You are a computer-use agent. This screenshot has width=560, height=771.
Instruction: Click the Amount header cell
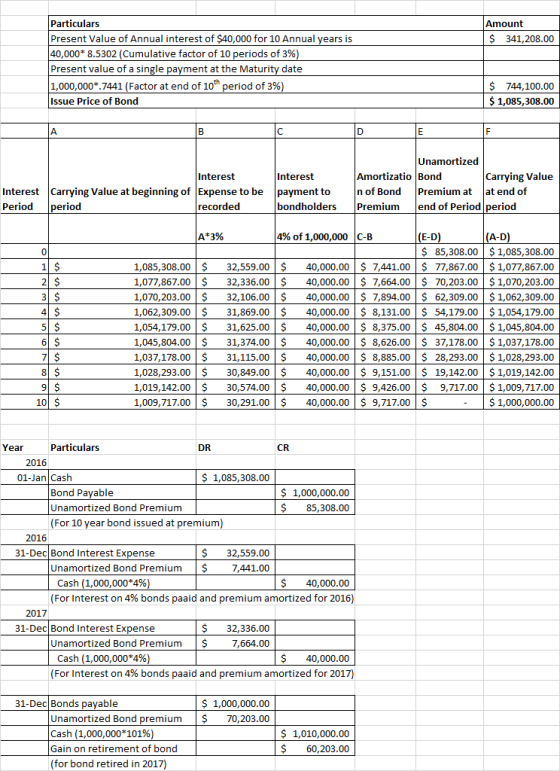click(x=522, y=23)
